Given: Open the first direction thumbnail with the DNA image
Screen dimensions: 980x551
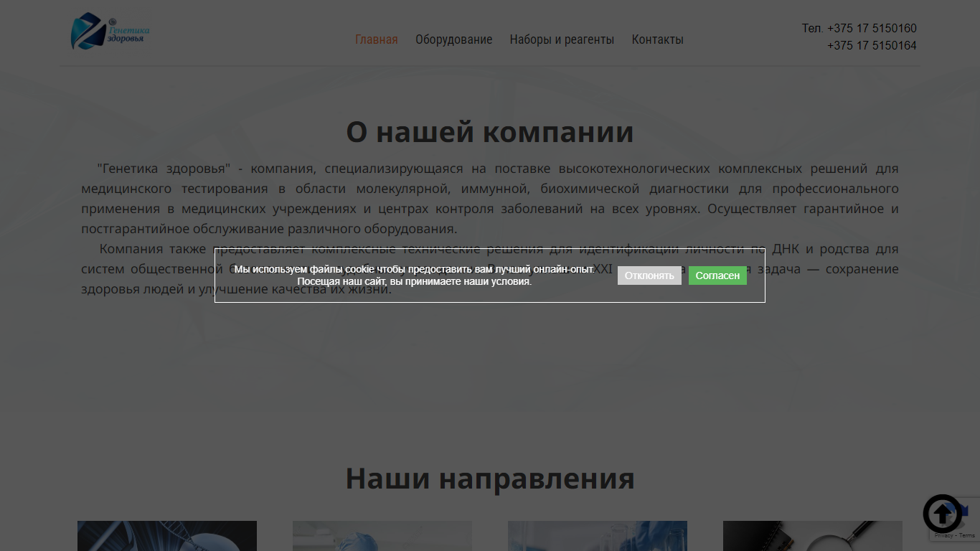Looking at the screenshot, I should coord(167,536).
